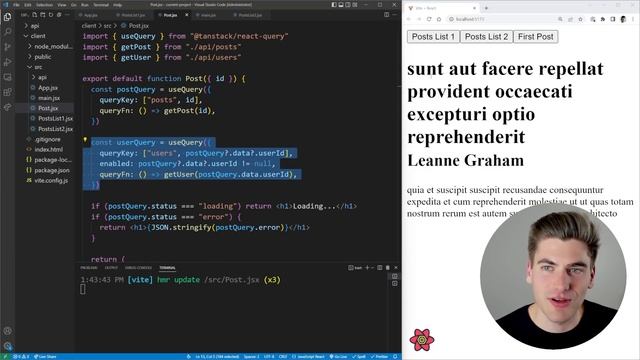The width and height of the screenshot is (640, 360).
Task: Click the React Query devtools flower icon
Action: point(422,340)
